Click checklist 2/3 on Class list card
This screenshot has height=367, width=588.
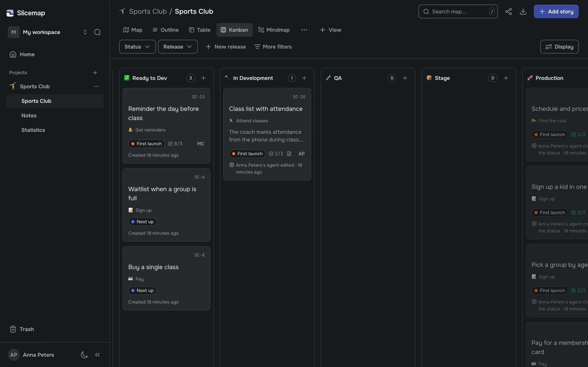(276, 154)
